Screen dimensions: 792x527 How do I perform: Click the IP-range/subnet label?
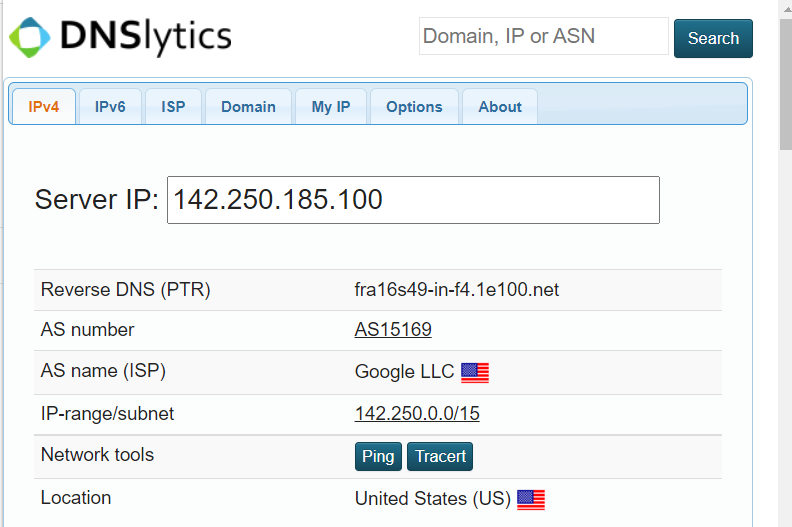[x=107, y=414]
